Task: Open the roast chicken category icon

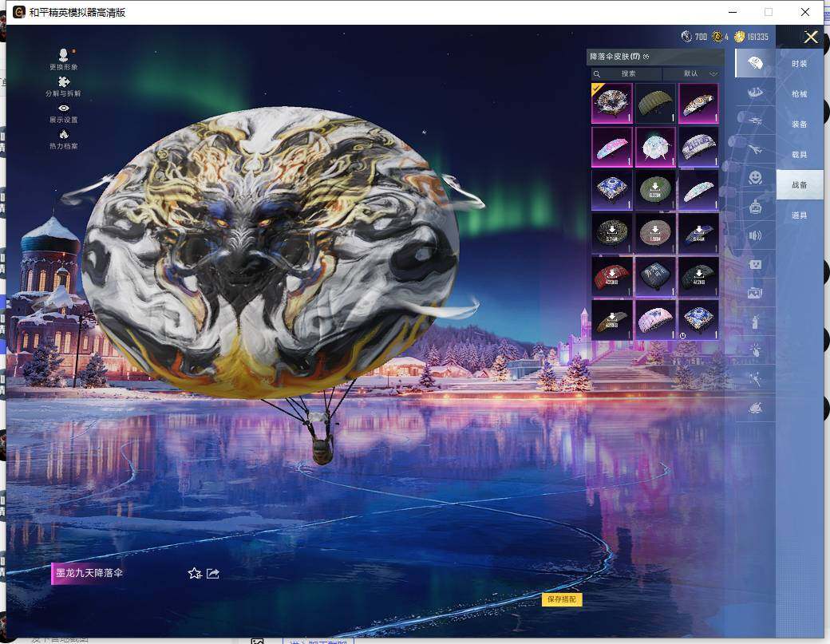Action: pyautogui.click(x=755, y=408)
